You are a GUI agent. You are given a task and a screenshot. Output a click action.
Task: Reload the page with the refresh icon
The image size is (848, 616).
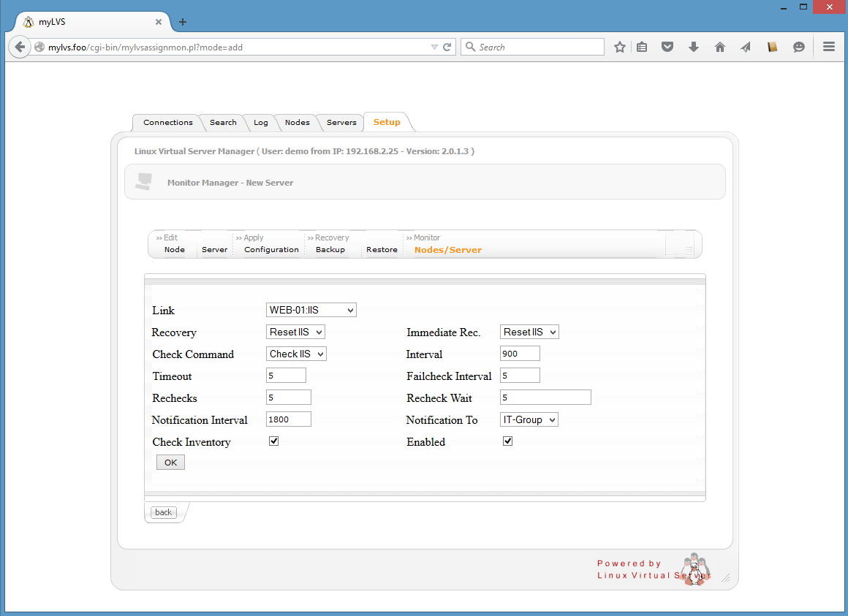447,47
